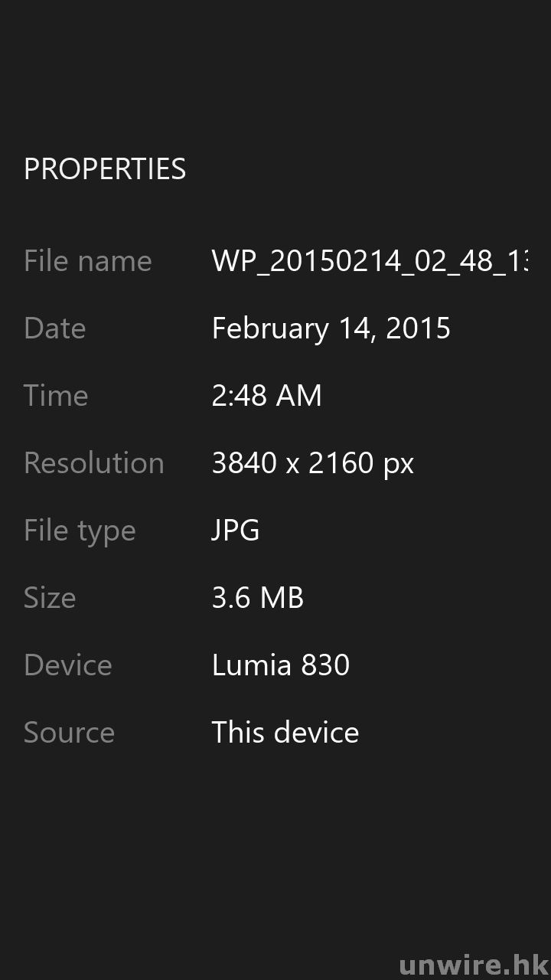Viewport: 551px width, 980px height.
Task: Select the WP_20150214 file name value
Action: pyautogui.click(x=369, y=261)
